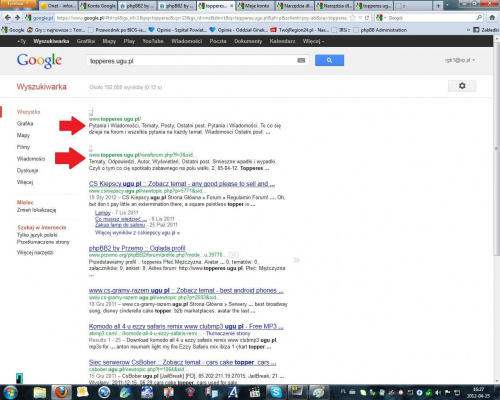This screenshot has width=500, height=400.
Task: Show preview chevron beside the phpBB2 result
Action: coord(296,260)
